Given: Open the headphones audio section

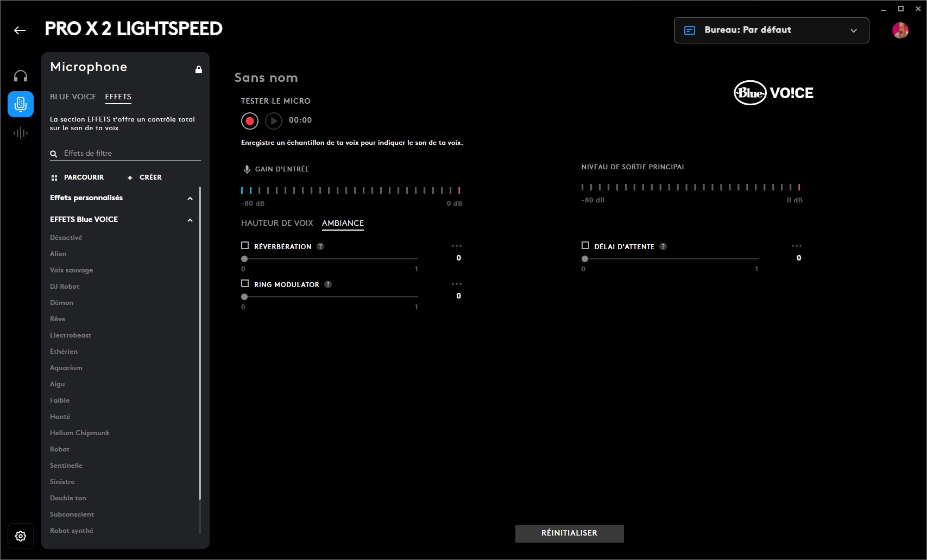Looking at the screenshot, I should click(x=21, y=76).
